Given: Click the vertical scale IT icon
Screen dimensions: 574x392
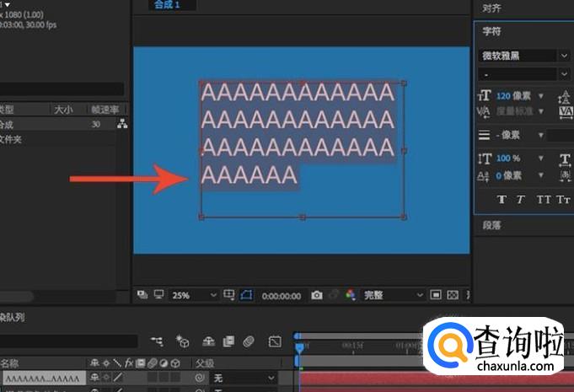Looking at the screenshot, I should coord(485,158).
